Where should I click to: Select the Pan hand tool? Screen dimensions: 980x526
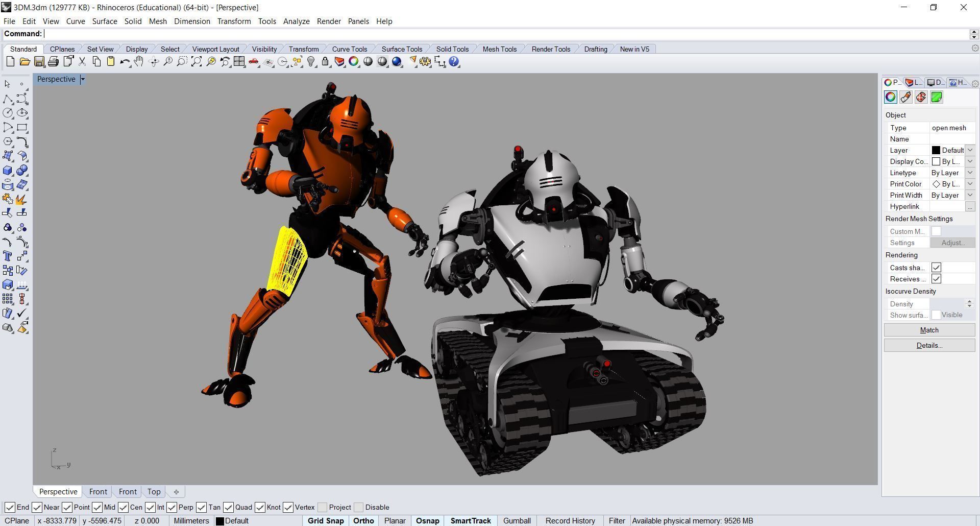pyautogui.click(x=139, y=62)
